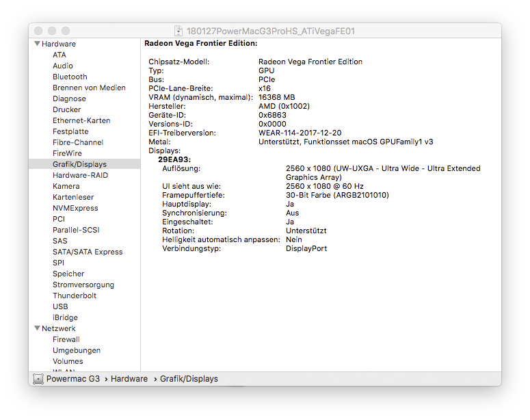Click the VRAM value 16368 MB

pos(277,97)
